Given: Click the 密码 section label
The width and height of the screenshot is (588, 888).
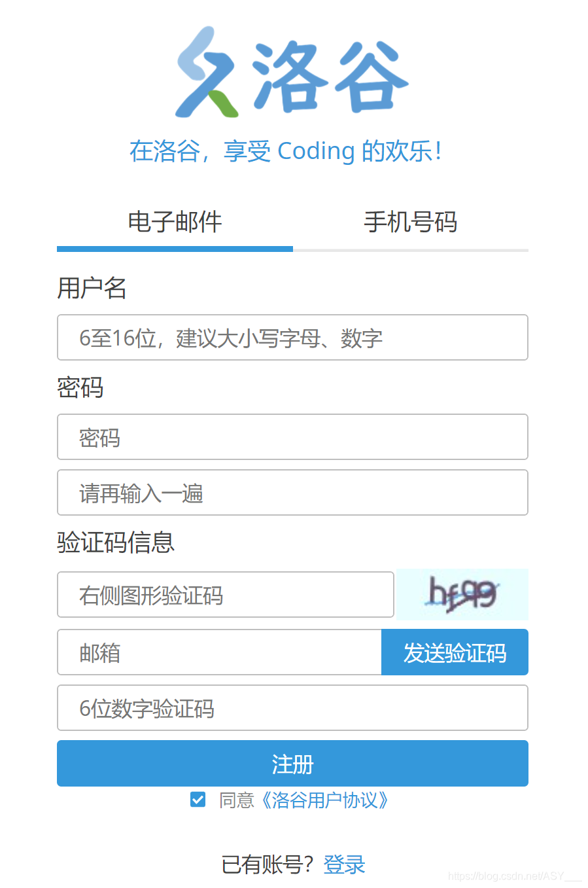Looking at the screenshot, I should tap(80, 389).
